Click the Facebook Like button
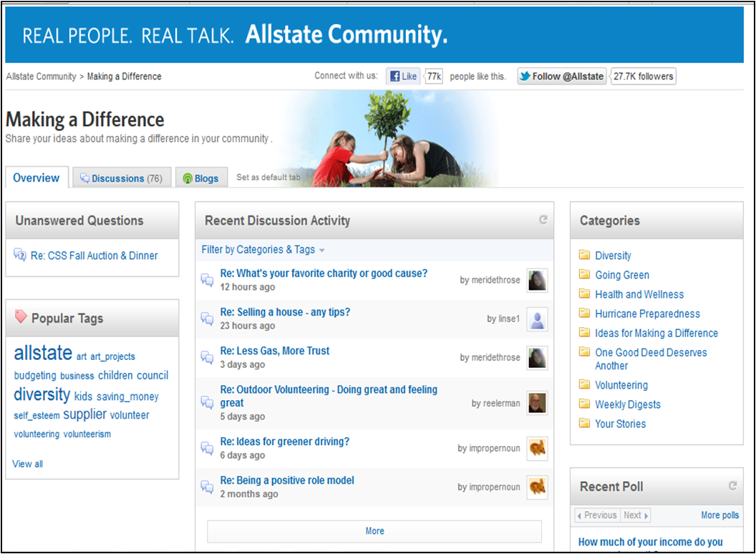 coord(403,76)
